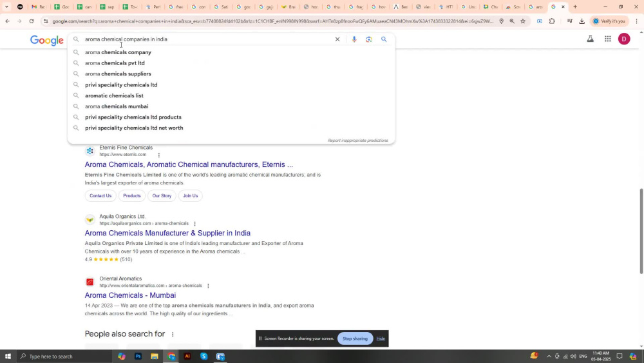This screenshot has width=644, height=363.
Task: Switch to the 'Perl' tab
Action: click(x=153, y=6)
